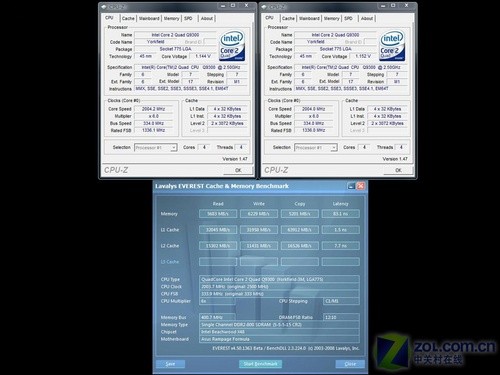The height and width of the screenshot is (375, 500).
Task: Click Start Benchmark button in EVEREST
Action: pos(260,364)
